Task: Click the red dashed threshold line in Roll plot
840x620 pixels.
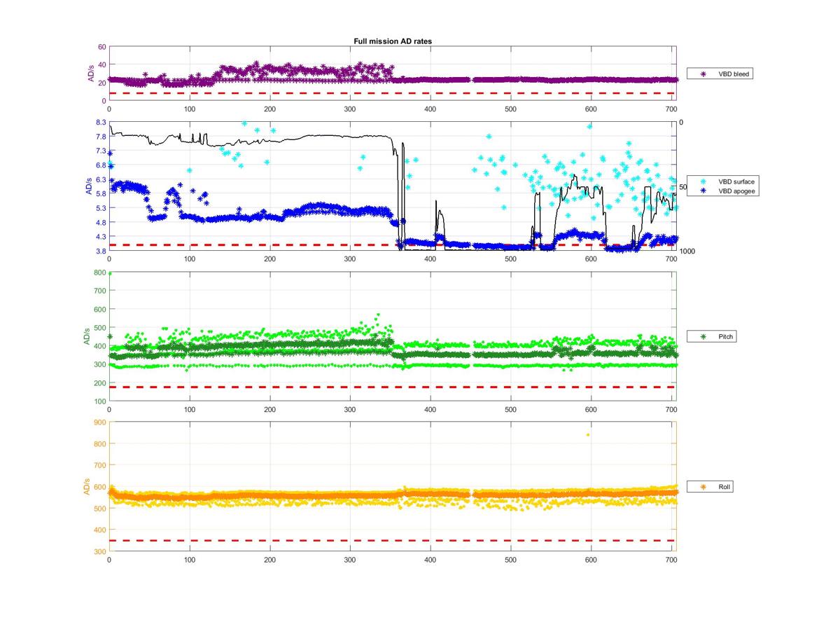Action: point(392,540)
